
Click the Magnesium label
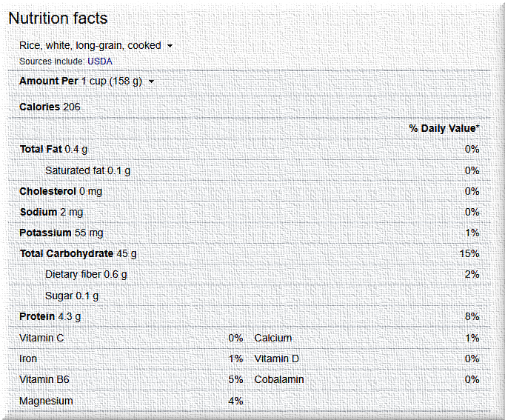(x=46, y=401)
